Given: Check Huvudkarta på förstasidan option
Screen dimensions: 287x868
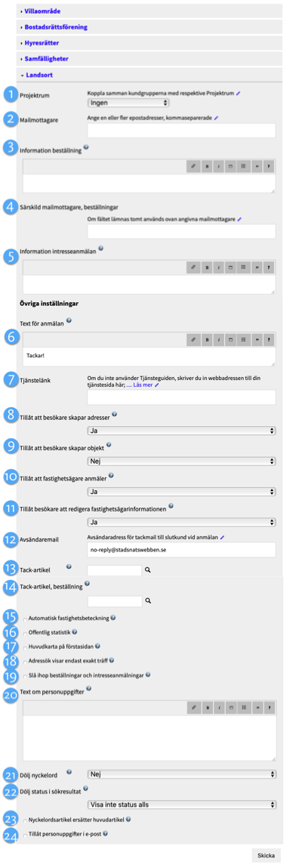Looking at the screenshot, I should 26,647.
